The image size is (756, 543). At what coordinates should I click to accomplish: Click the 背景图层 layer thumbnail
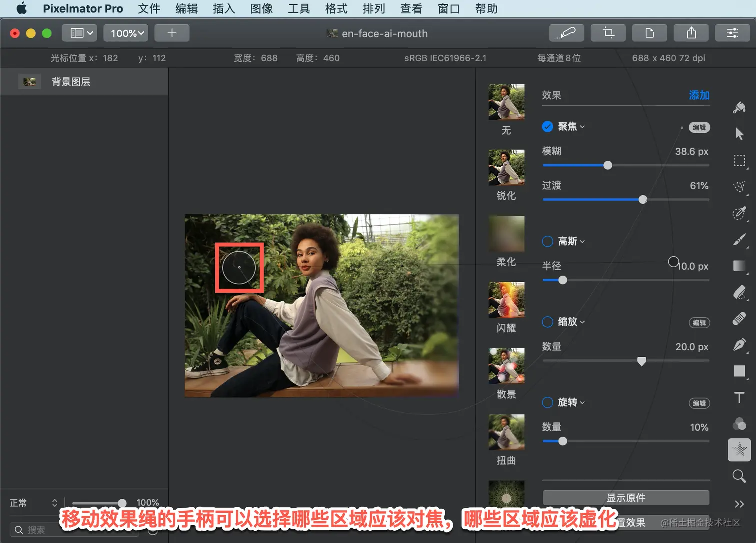pos(29,81)
